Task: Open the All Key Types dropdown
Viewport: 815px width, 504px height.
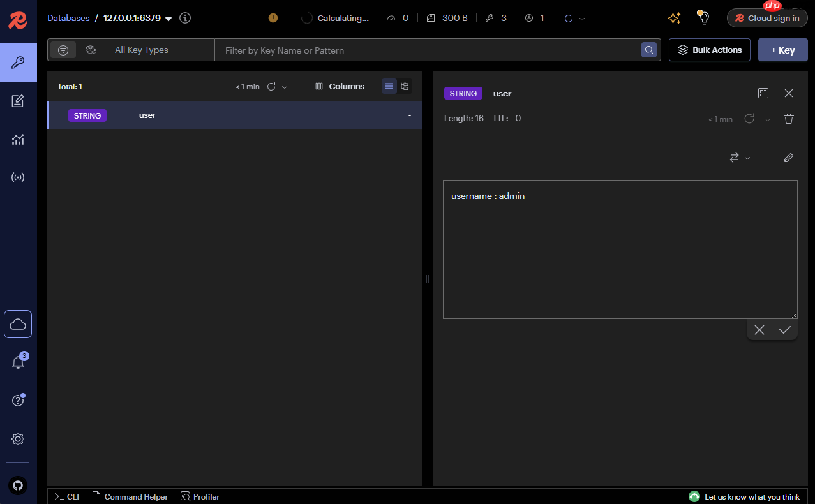Action: point(161,50)
